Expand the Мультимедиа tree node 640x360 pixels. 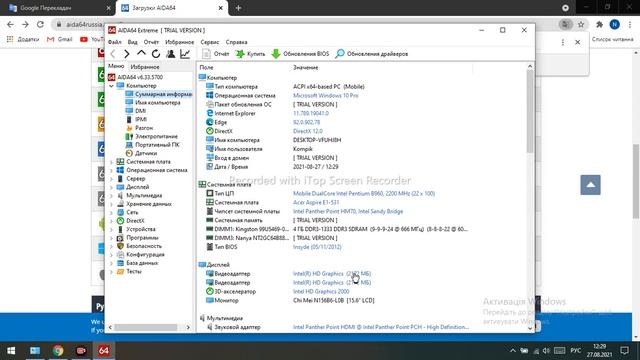pos(111,196)
